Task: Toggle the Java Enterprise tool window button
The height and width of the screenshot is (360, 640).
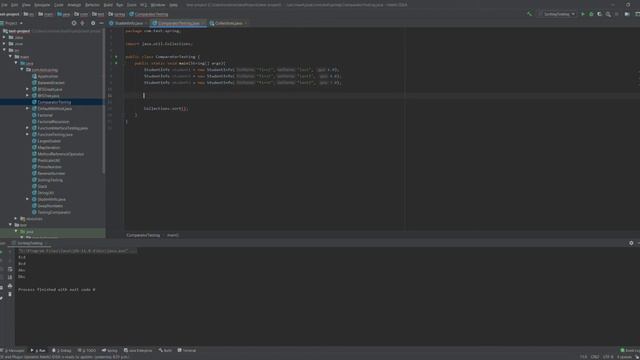Action: [138, 350]
